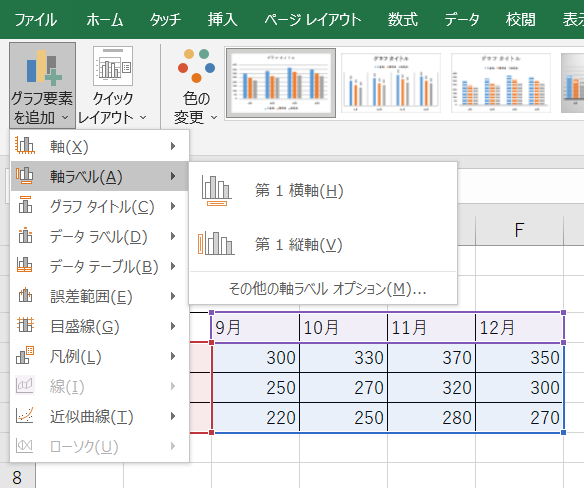
Task: Select row 8 header
Action: coord(18,477)
